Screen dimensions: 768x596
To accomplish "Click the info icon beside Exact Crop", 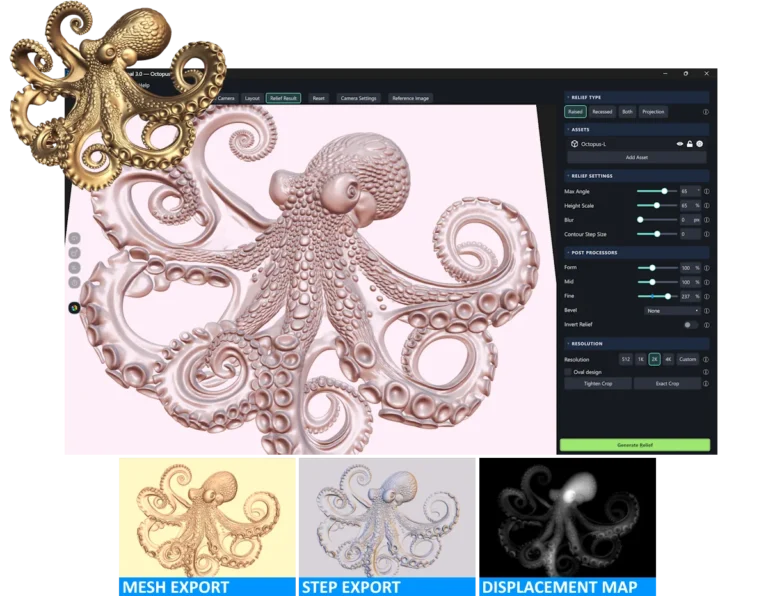I will [706, 384].
